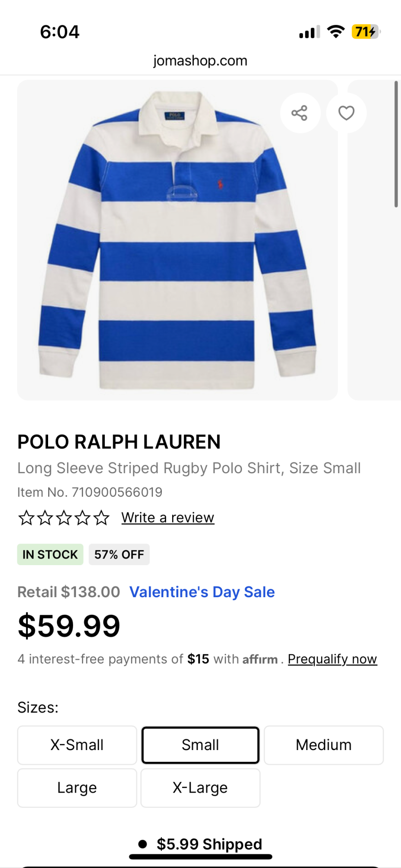
Task: Tap the Wi-Fi status icon
Action: coord(335,32)
